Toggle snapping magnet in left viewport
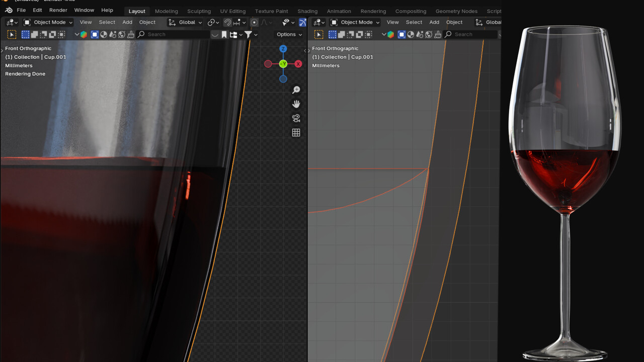This screenshot has height=362, width=644. pyautogui.click(x=227, y=22)
